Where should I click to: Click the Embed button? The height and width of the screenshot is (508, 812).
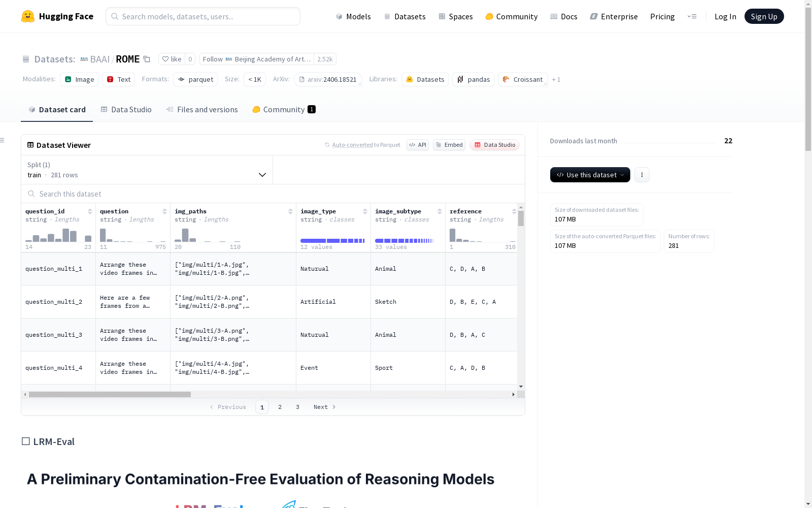(x=449, y=145)
